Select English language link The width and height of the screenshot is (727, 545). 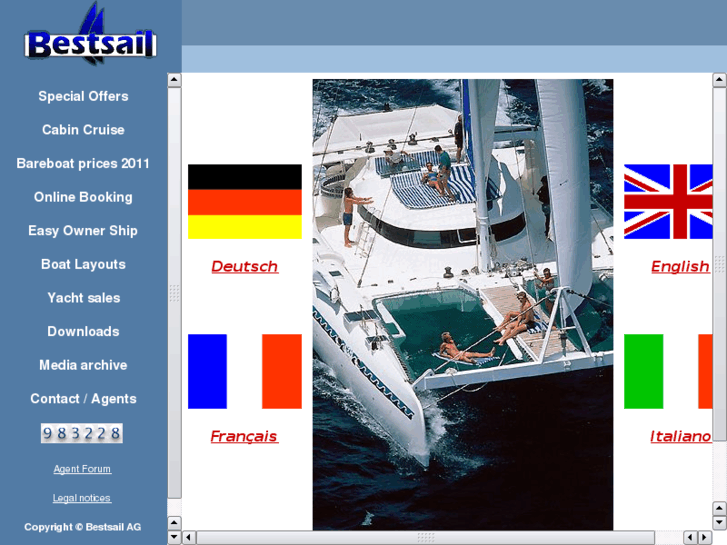(680, 266)
